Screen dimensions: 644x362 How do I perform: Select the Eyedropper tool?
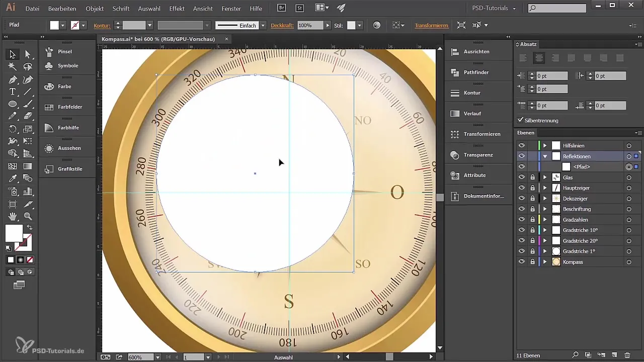click(x=13, y=178)
